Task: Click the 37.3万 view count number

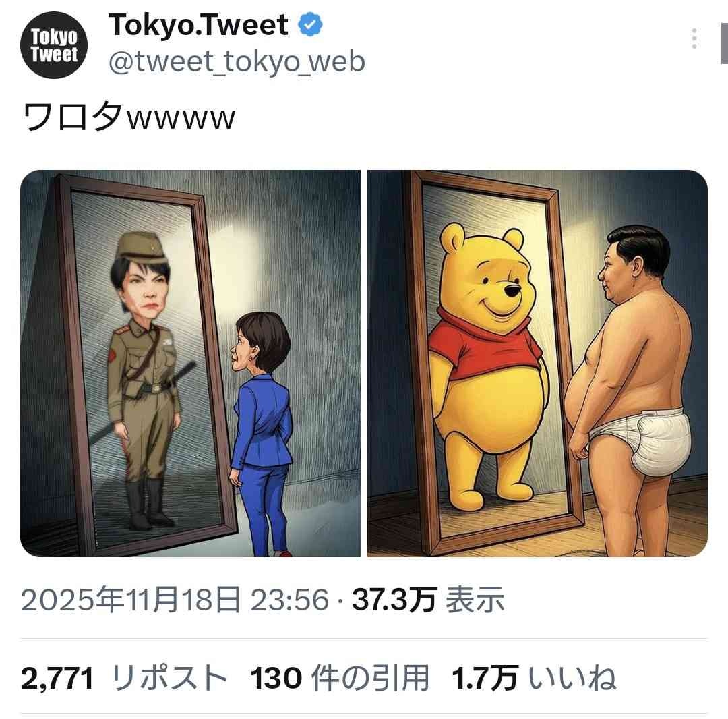Action: [394, 600]
